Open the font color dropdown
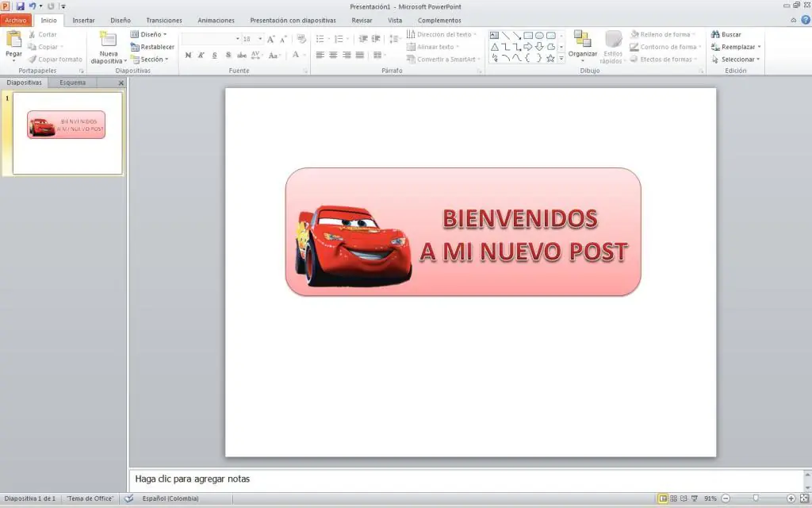Screen dimensions: 812x508 click(304, 55)
